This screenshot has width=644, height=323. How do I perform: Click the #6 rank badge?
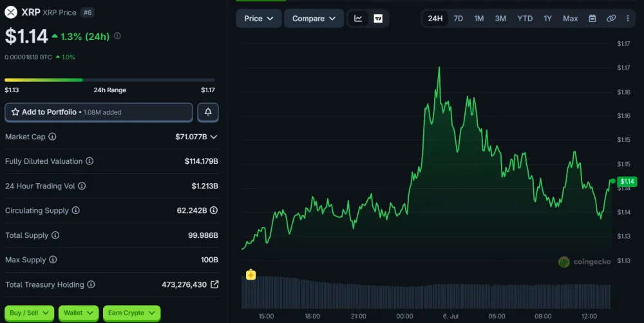pos(88,12)
